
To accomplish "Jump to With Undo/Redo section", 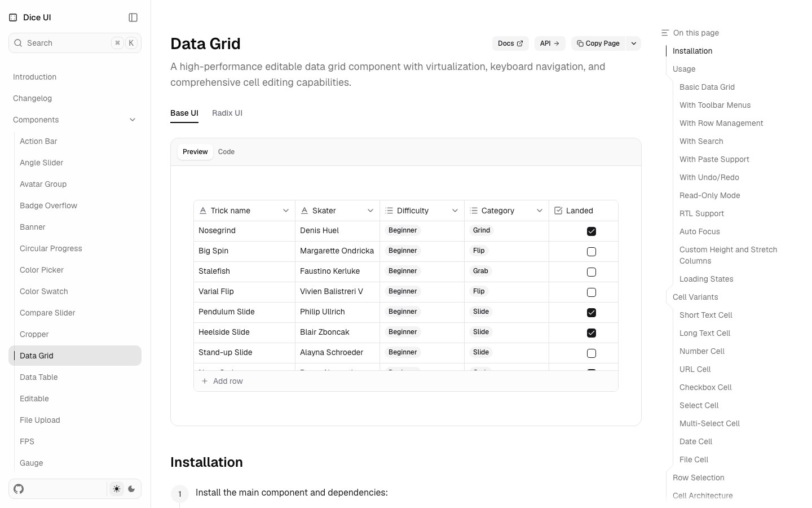I will [x=709, y=177].
